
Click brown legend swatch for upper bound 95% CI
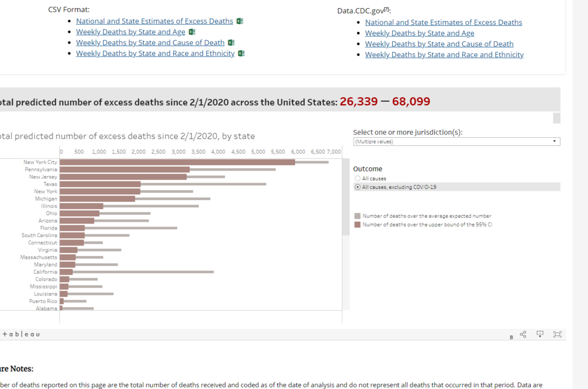tap(358, 225)
